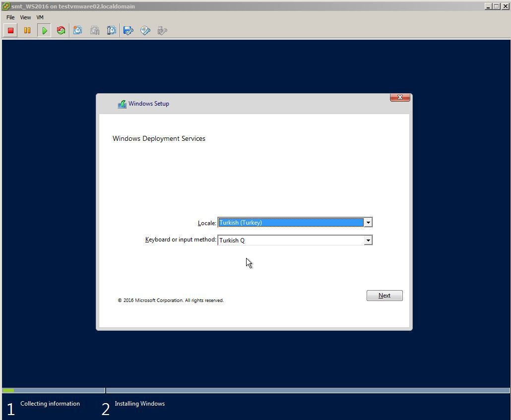Click the VMware console window icon

(5, 6)
